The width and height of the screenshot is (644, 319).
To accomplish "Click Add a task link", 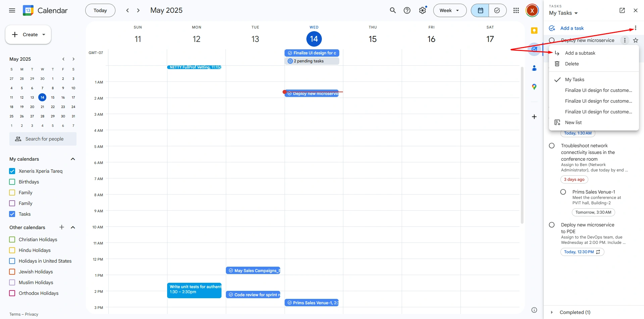I will tap(572, 28).
